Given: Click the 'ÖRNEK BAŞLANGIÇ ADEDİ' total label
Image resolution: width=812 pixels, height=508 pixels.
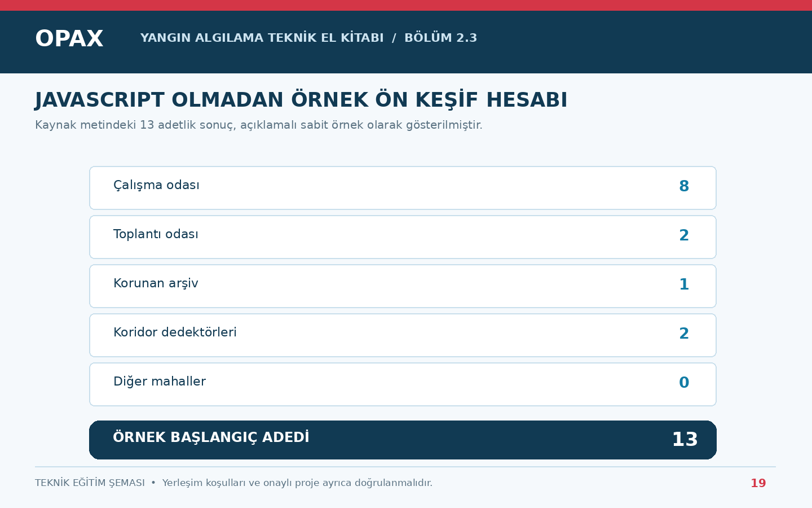Looking at the screenshot, I should [x=211, y=437].
